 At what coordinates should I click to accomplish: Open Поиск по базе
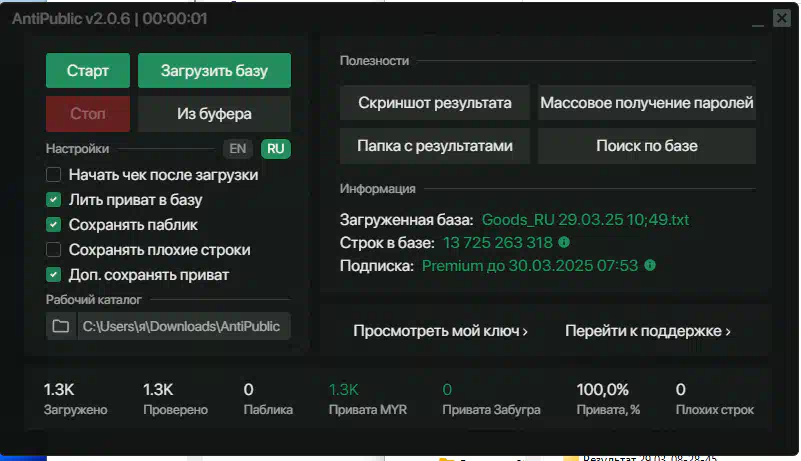(647, 146)
